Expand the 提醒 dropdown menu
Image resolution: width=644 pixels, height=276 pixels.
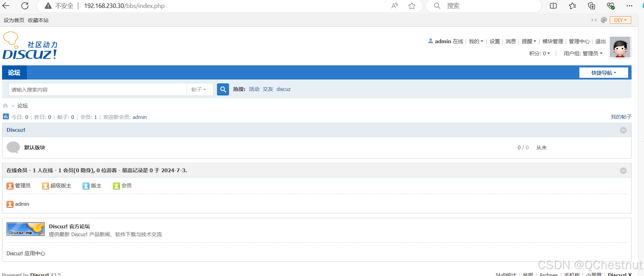click(529, 41)
